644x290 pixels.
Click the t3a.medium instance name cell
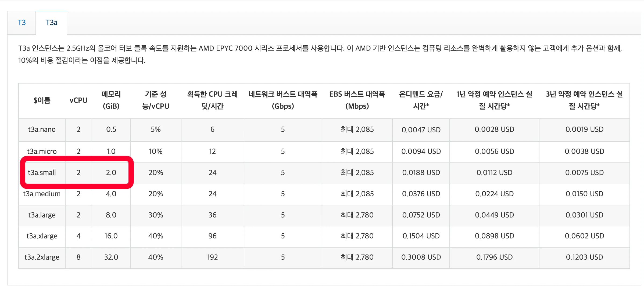coord(42,194)
